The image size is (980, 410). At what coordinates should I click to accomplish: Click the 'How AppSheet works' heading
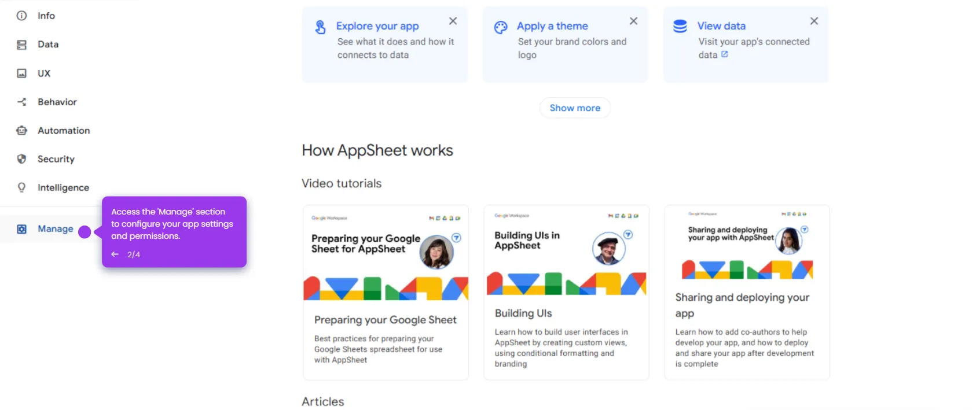377,150
